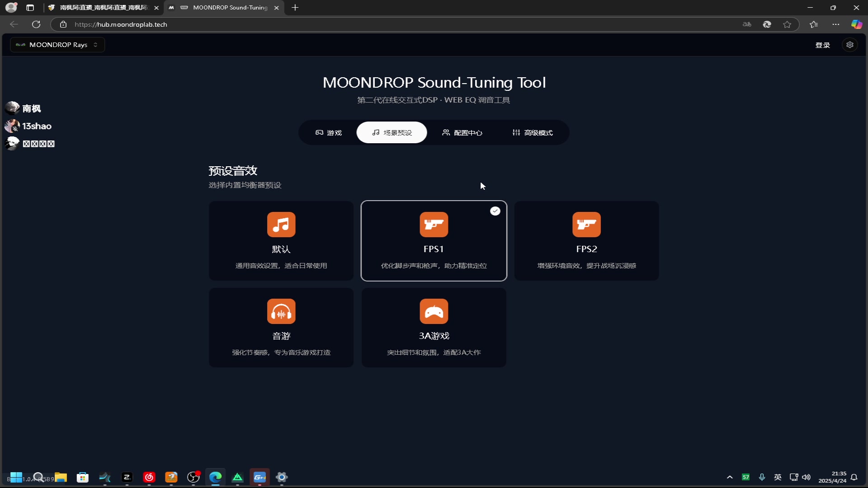Click the music note icon on 默认 preset
Screen dimensions: 868x488
pyautogui.click(x=281, y=225)
